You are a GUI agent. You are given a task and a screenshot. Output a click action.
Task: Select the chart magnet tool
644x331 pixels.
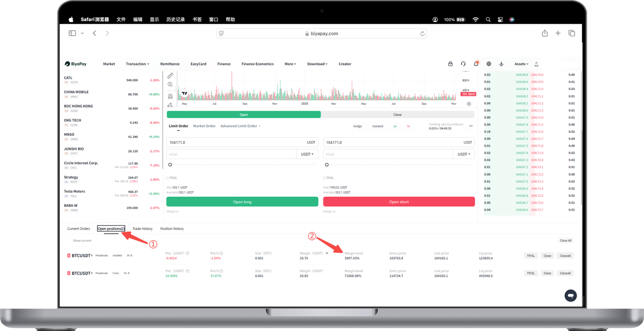tap(170, 96)
